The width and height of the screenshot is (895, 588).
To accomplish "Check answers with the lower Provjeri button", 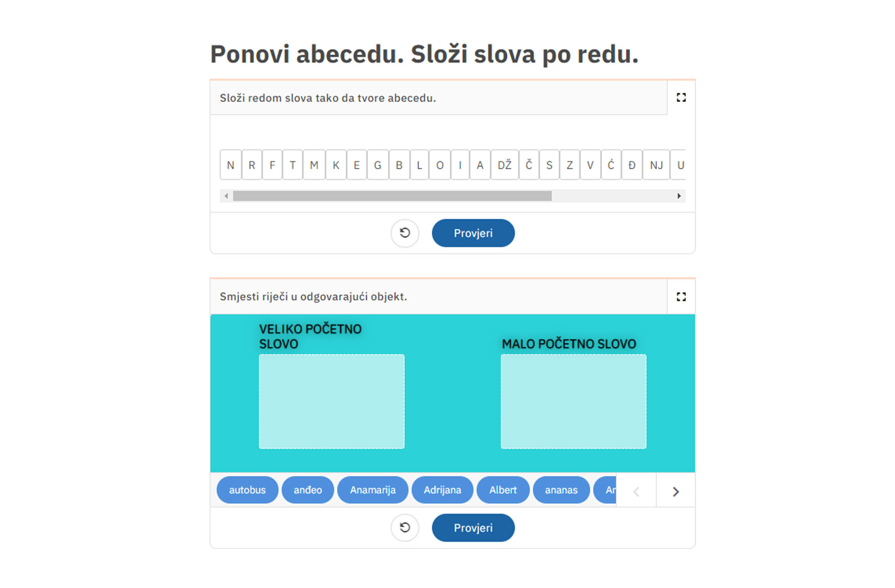I will tap(473, 528).
